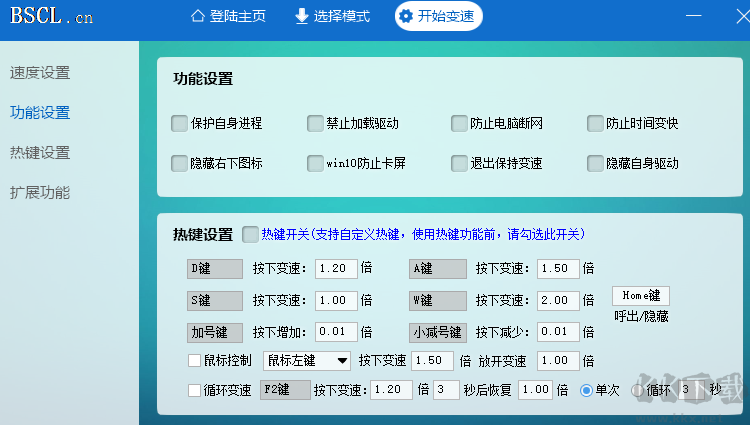Enable the 循环变速 checkbox

tap(194, 390)
